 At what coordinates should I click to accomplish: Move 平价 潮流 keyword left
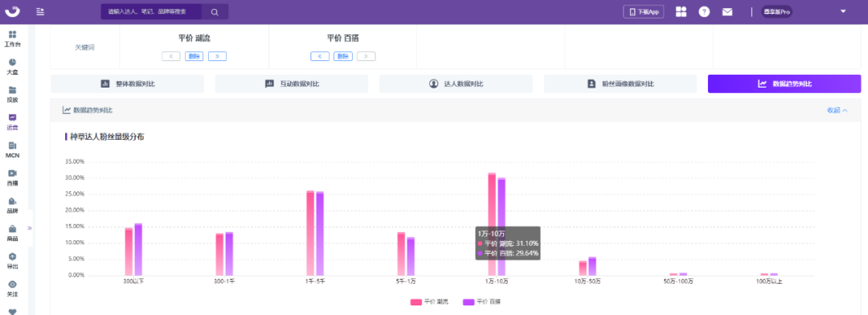point(171,56)
